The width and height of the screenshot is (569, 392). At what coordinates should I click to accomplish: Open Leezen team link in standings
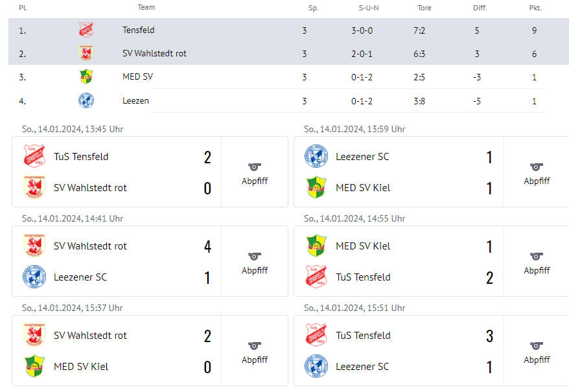[x=135, y=100]
